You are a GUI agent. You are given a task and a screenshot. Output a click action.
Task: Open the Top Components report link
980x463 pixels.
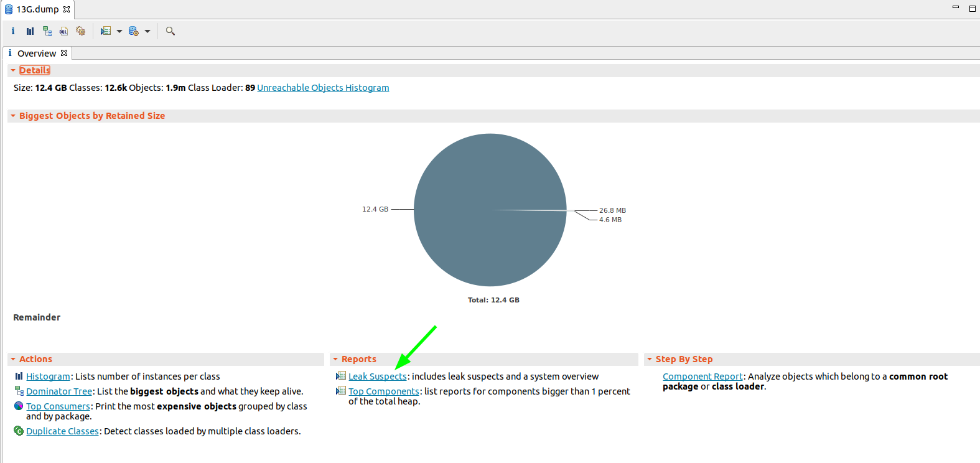tap(384, 391)
